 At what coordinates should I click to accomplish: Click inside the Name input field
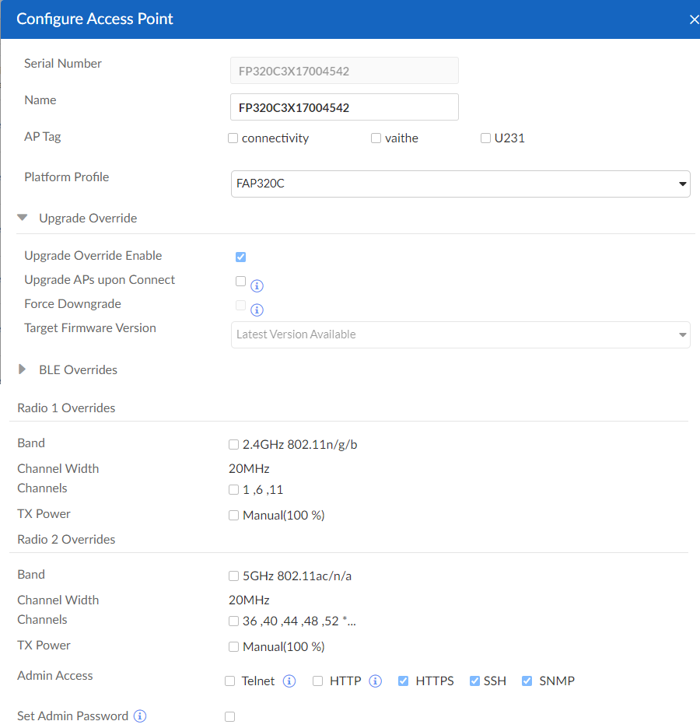click(x=344, y=107)
